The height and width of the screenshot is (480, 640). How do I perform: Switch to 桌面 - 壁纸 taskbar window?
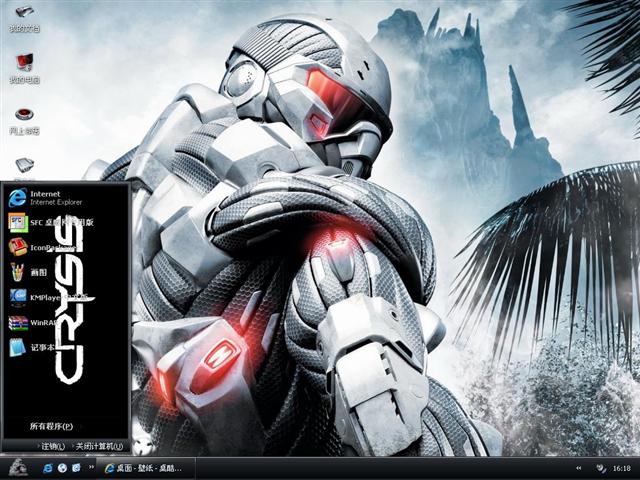click(x=146, y=469)
